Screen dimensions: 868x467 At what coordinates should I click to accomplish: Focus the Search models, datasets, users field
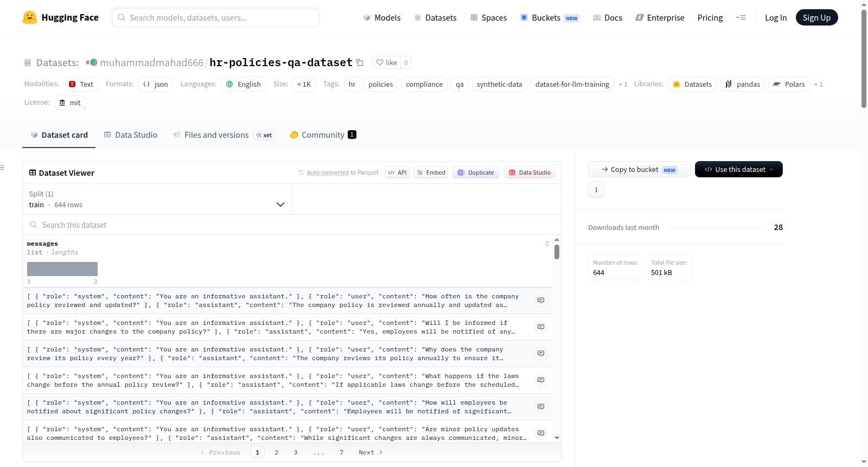coord(216,17)
